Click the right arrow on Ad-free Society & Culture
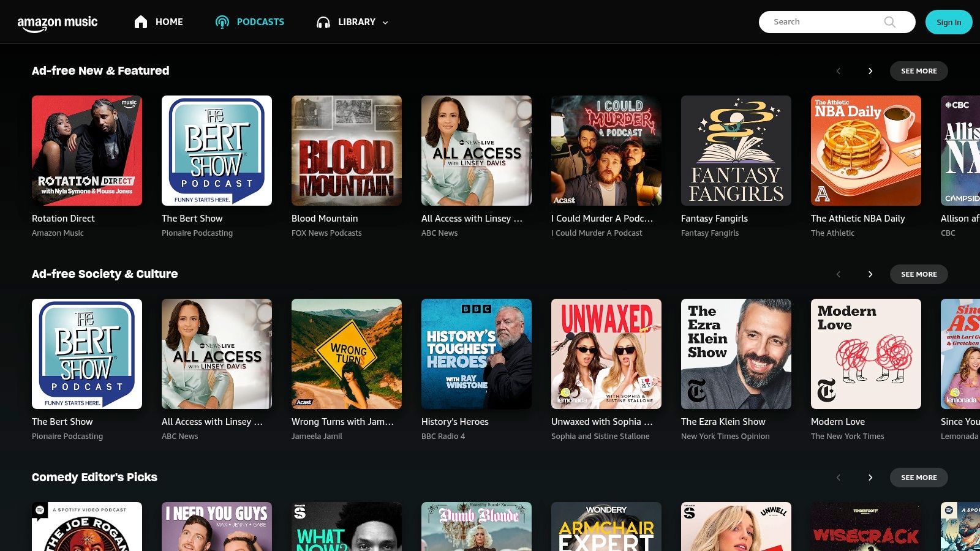The height and width of the screenshot is (551, 980). [870, 274]
